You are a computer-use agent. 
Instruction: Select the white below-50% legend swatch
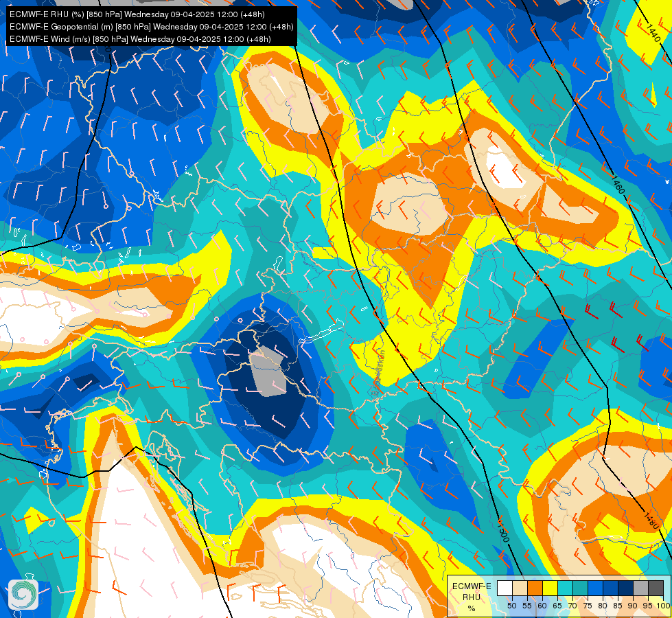pos(505,588)
